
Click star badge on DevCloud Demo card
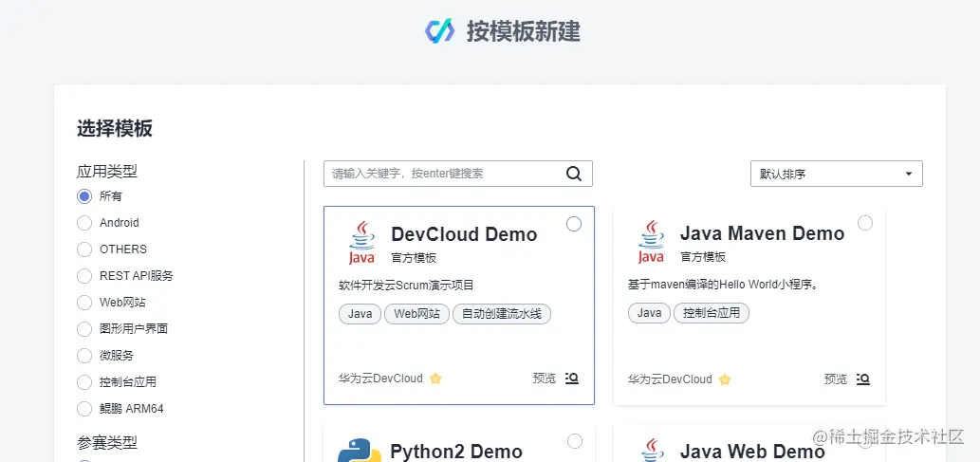tap(435, 379)
